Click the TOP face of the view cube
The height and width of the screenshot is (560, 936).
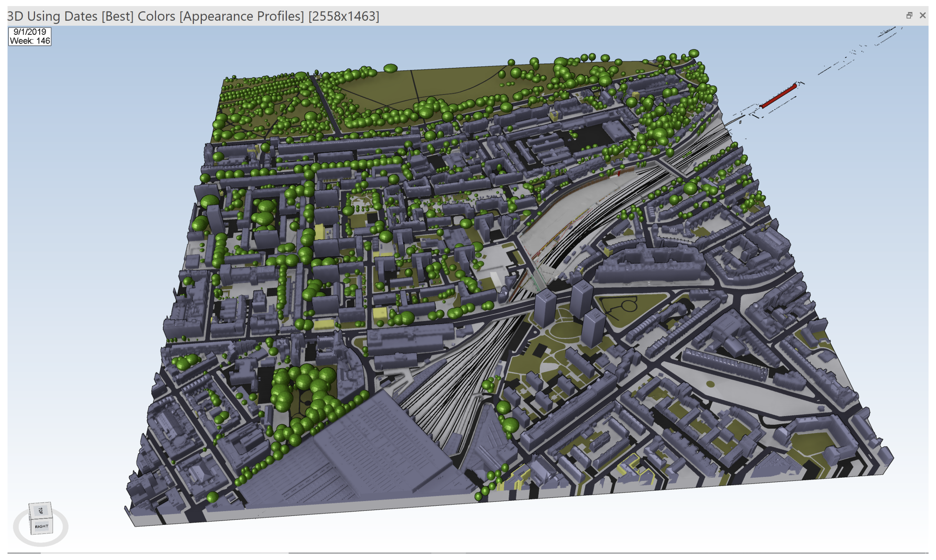[40, 510]
